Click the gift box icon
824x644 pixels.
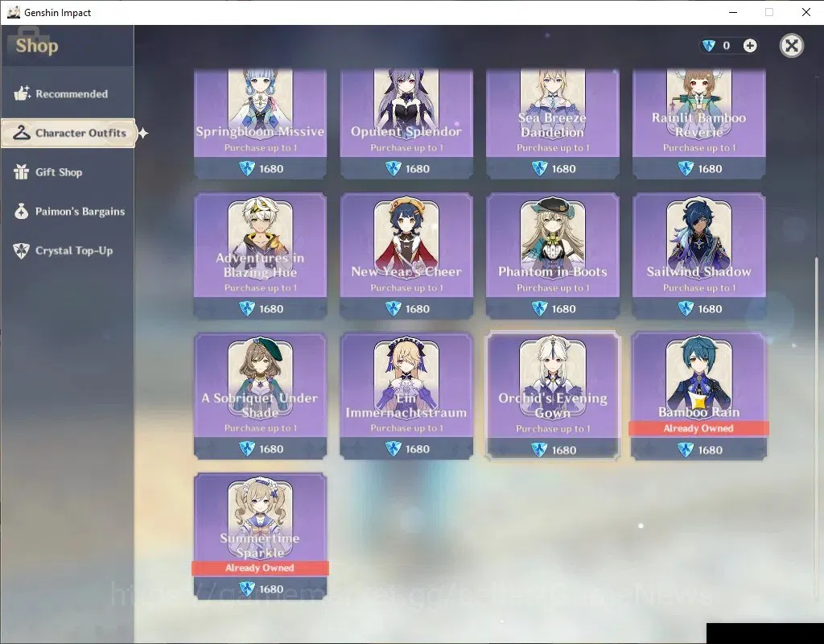[22, 172]
